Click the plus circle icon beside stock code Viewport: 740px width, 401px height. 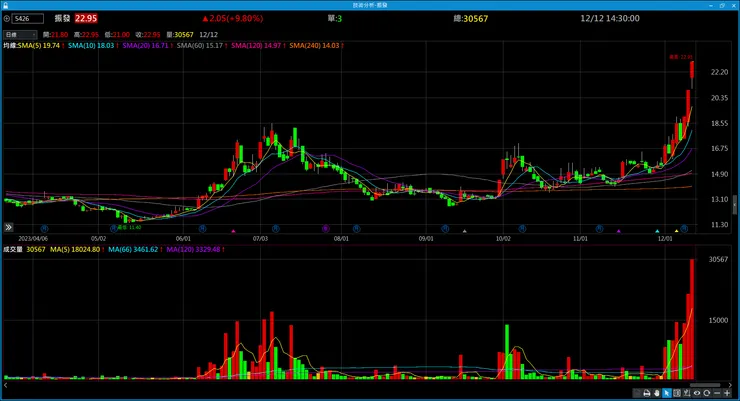(7, 18)
